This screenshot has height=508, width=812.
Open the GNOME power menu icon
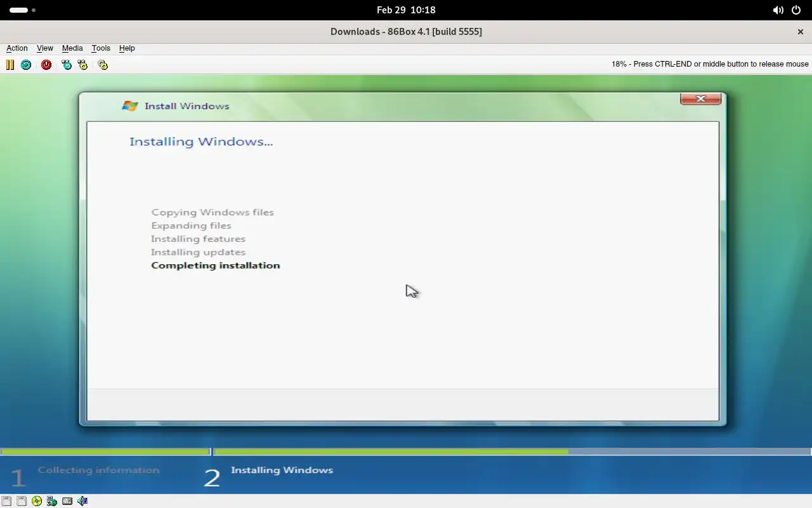click(x=796, y=10)
